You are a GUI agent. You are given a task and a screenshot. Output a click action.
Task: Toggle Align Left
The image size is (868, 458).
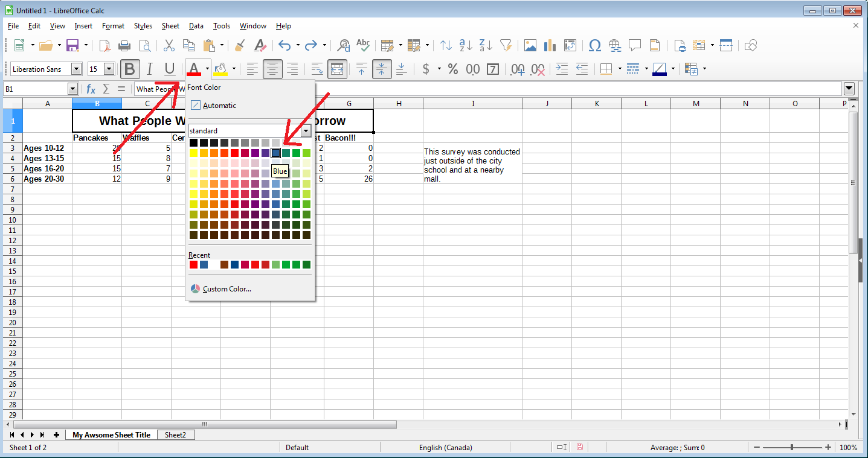coord(252,69)
